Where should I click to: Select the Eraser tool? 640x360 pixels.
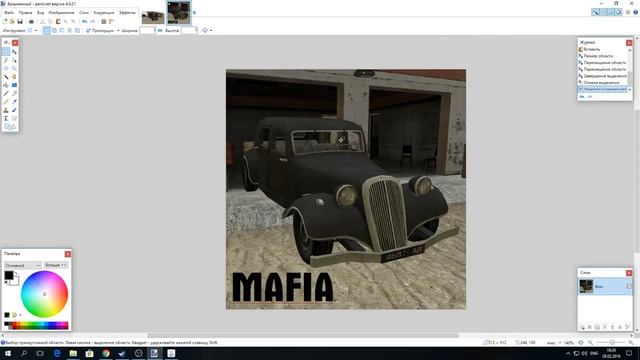(x=14, y=93)
